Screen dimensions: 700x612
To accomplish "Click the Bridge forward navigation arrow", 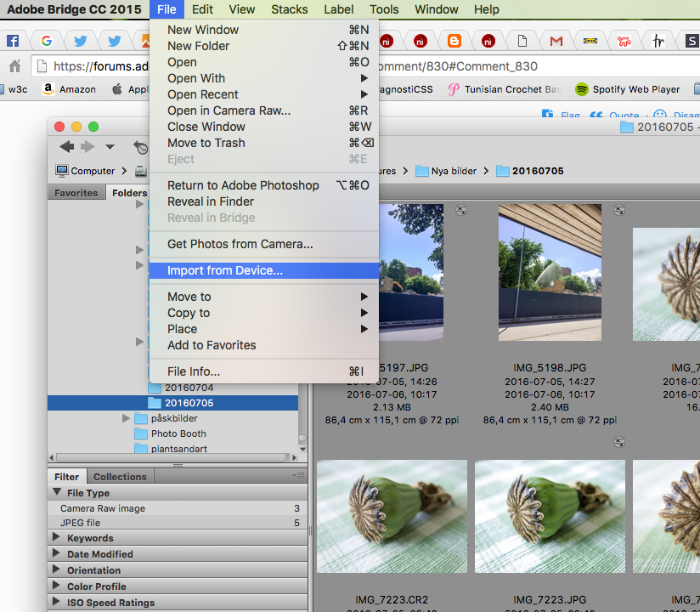I will tap(87, 147).
